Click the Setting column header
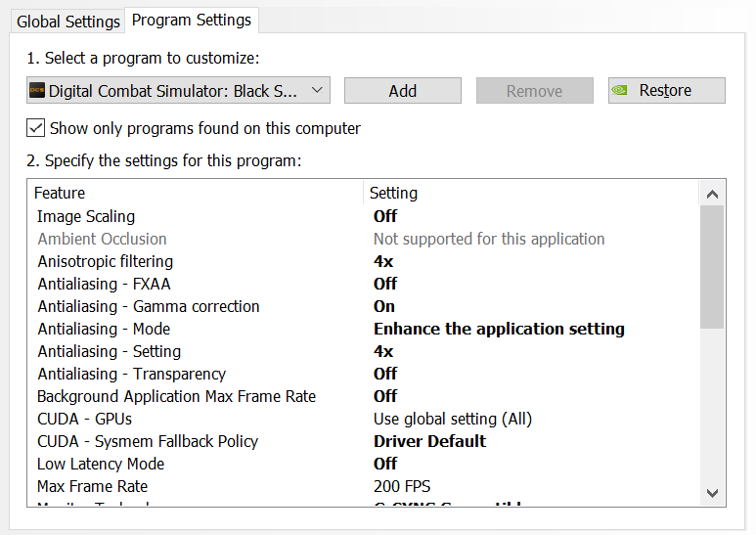756x535 pixels. click(530, 193)
